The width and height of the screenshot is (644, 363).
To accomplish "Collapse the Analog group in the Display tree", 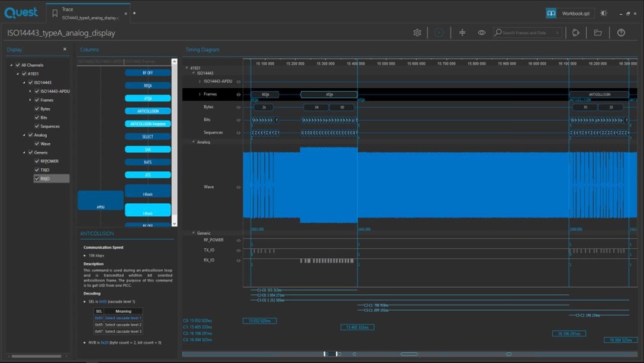I will pyautogui.click(x=24, y=135).
